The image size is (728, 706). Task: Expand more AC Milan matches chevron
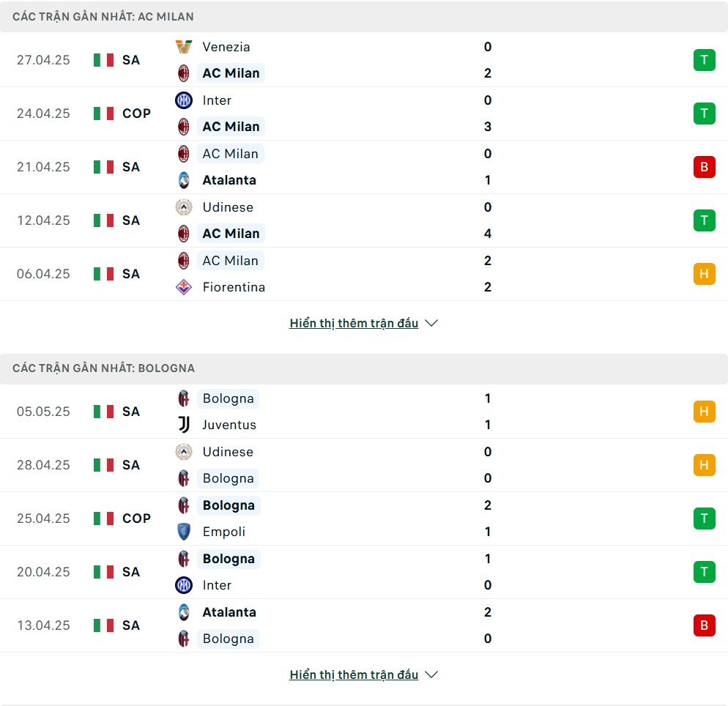[431, 323]
